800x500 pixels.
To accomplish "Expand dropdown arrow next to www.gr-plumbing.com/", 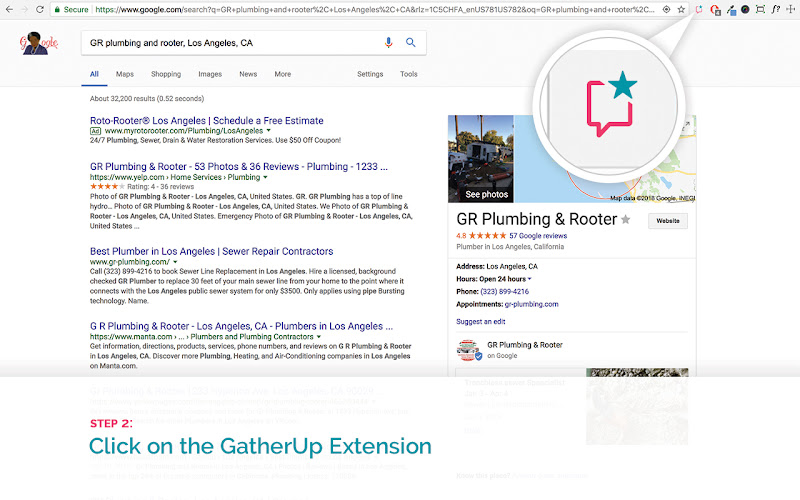I will tap(175, 262).
